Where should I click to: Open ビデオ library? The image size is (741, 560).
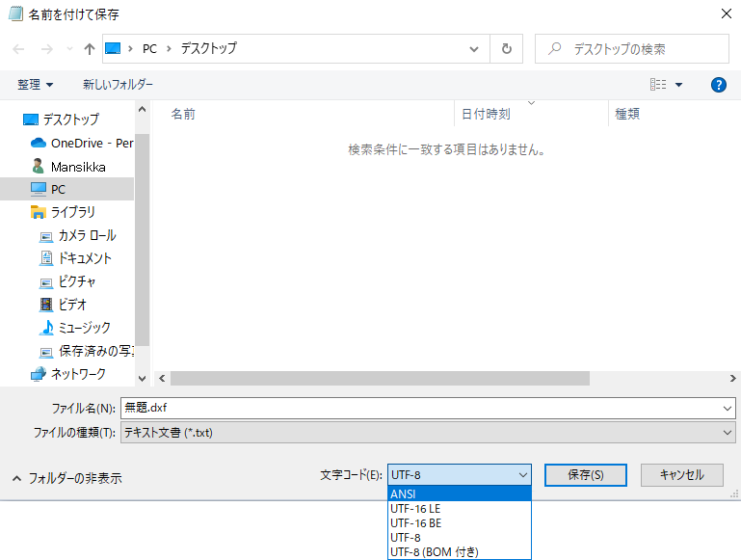[x=63, y=305]
